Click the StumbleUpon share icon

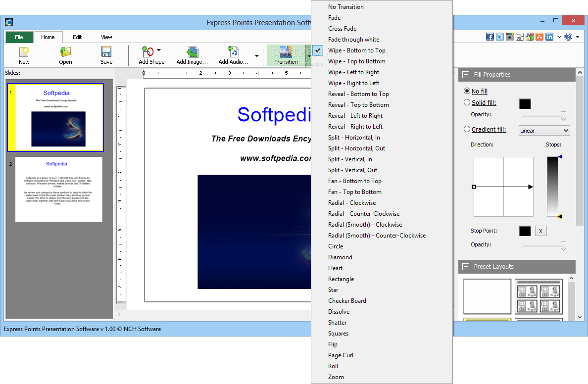tap(539, 37)
